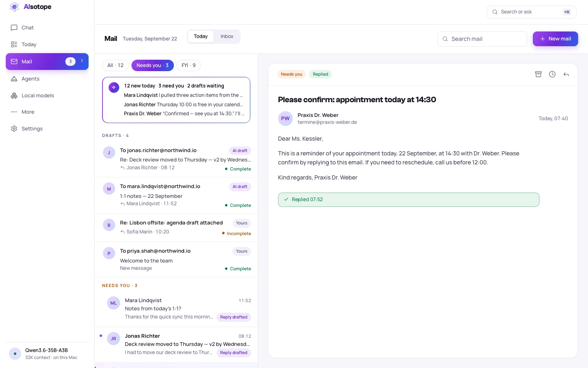Click the New mail button
The height and width of the screenshot is (368, 588).
pos(555,39)
